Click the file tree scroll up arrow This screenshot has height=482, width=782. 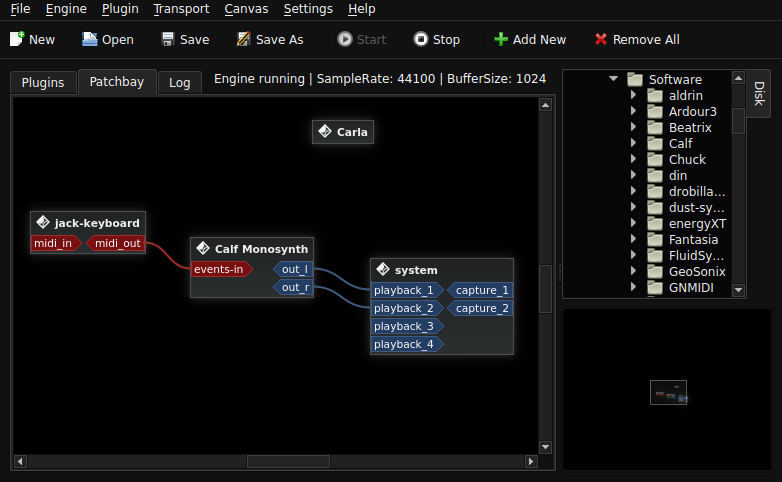739,78
